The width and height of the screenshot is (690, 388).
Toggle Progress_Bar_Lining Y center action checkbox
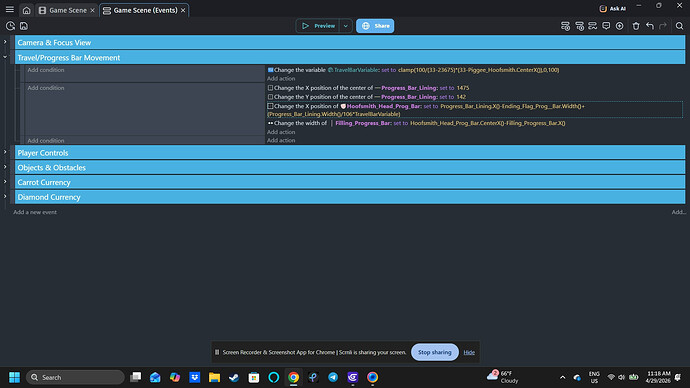(270, 97)
